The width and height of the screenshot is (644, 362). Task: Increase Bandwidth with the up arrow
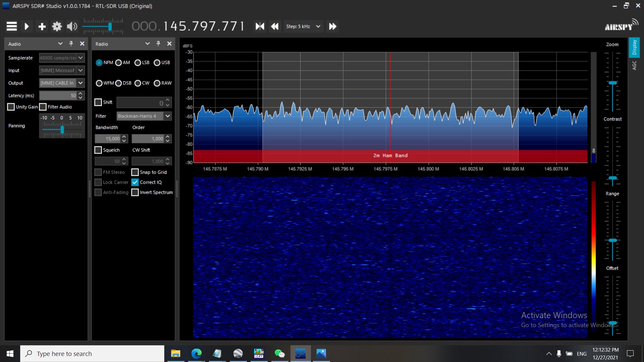click(124, 137)
